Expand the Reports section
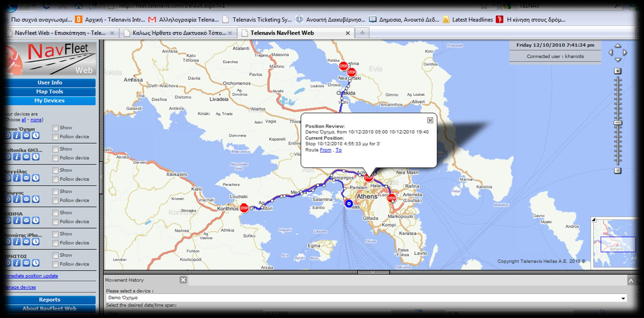 [x=50, y=300]
